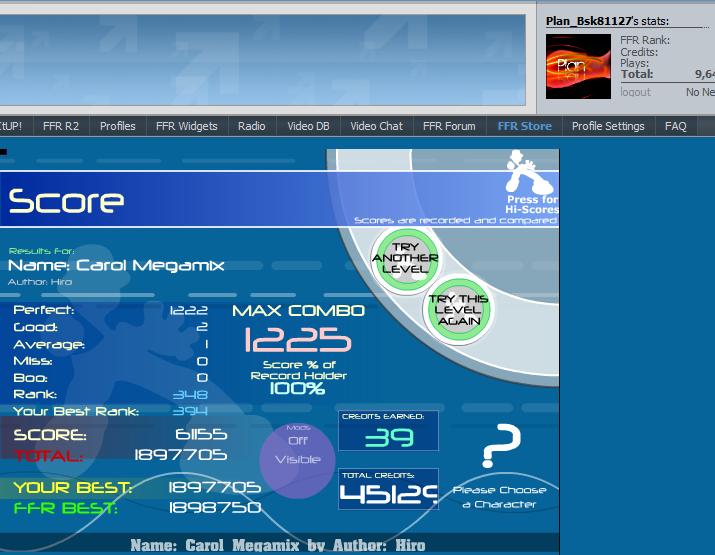Click the Please Choose a Character text
The image size is (715, 555).
499,497
